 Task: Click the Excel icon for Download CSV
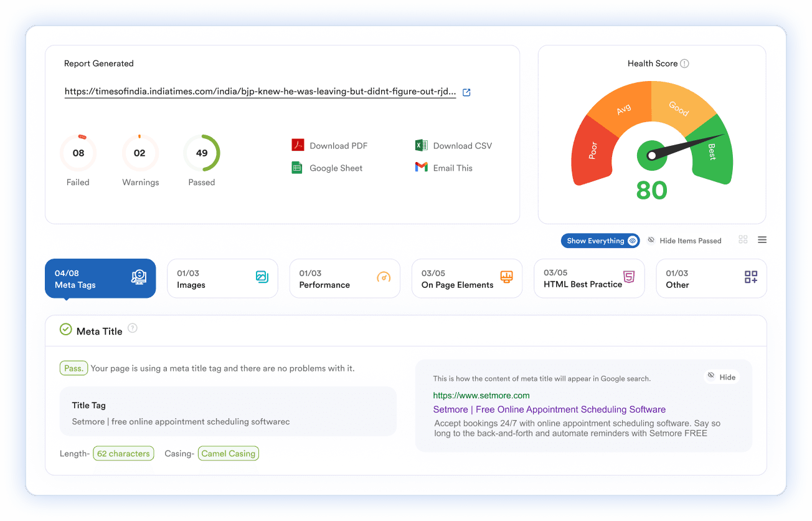click(421, 145)
